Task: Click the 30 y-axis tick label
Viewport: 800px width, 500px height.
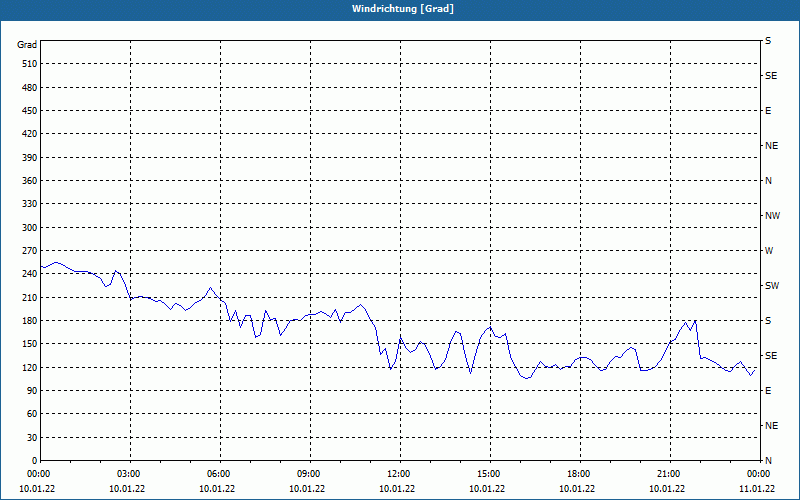Action: (32, 437)
